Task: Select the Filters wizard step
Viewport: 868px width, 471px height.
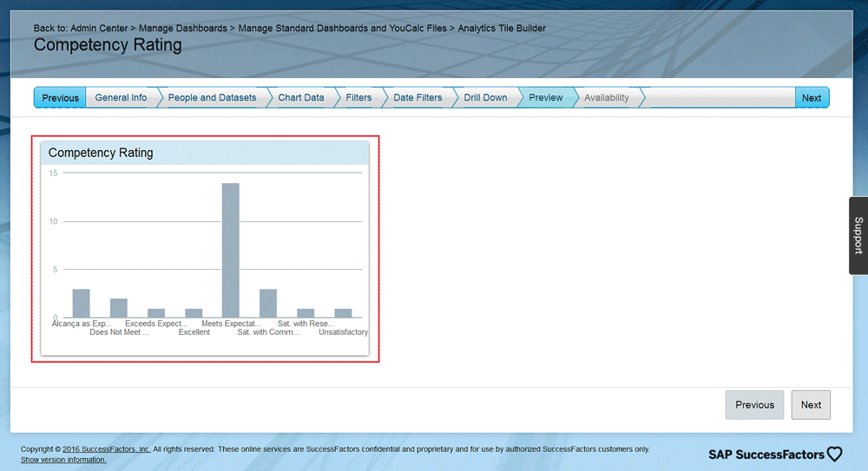Action: click(358, 98)
